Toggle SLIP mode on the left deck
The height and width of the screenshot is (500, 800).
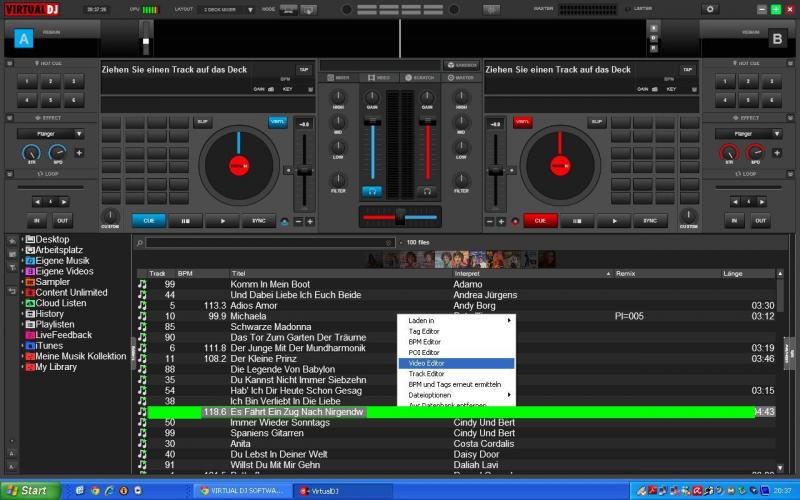203,122
